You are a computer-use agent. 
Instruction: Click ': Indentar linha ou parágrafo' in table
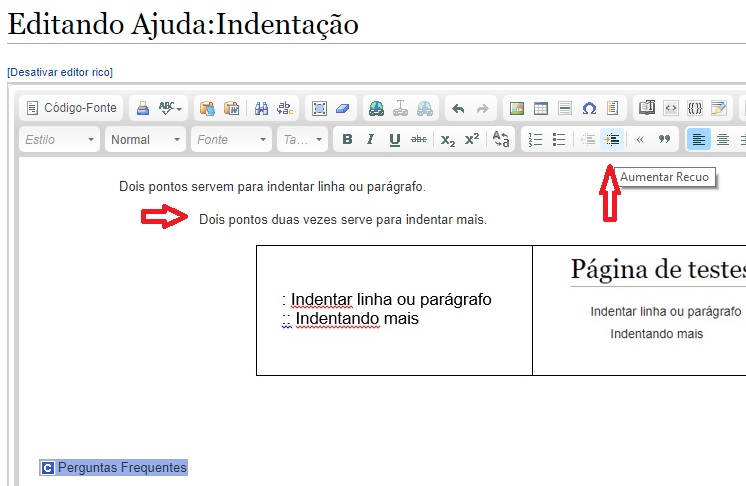point(387,300)
